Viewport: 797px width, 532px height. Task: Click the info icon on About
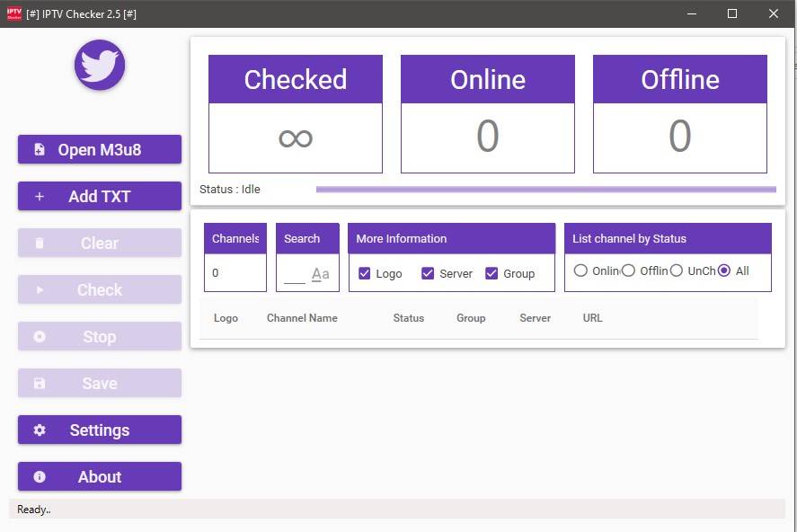point(38,476)
